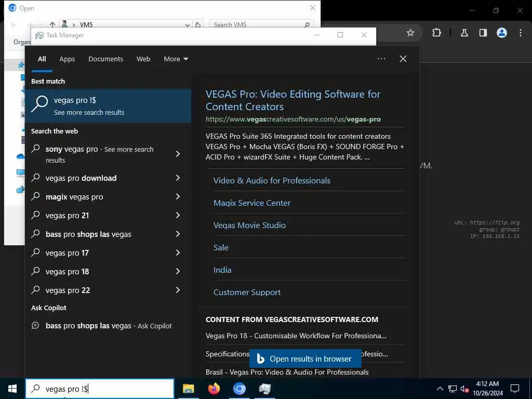Image resolution: width=532 pixels, height=399 pixels.
Task: Expand arrow for 'vegas pro download' suggestion
Action: [178, 178]
